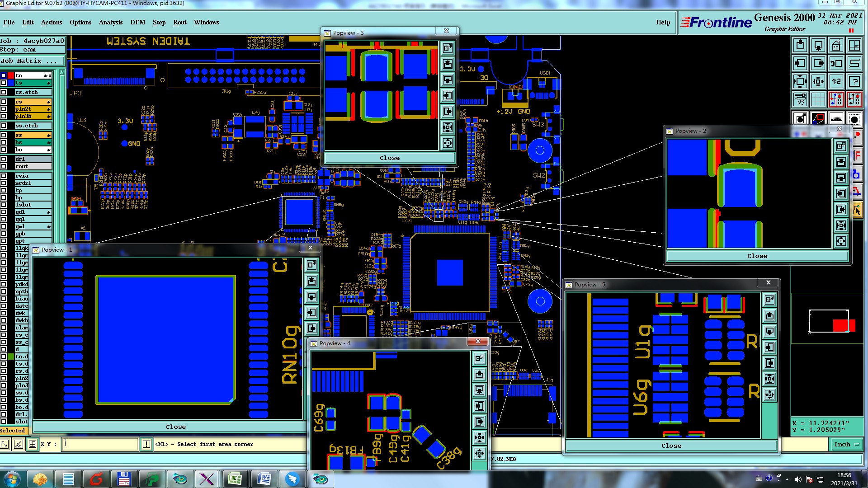Click the red color swatch of layer 'to'
Image resolution: width=868 pixels, height=488 pixels.
pyautogui.click(x=10, y=75)
